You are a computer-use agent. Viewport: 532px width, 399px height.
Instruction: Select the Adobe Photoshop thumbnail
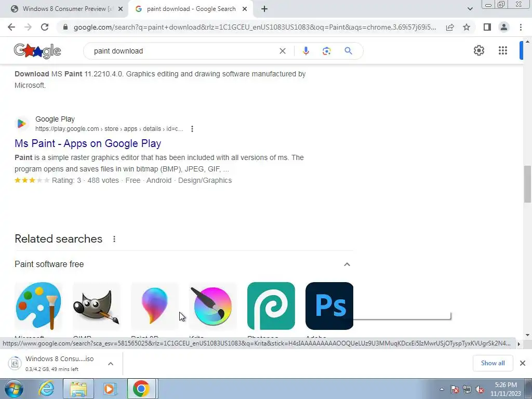tap(329, 305)
